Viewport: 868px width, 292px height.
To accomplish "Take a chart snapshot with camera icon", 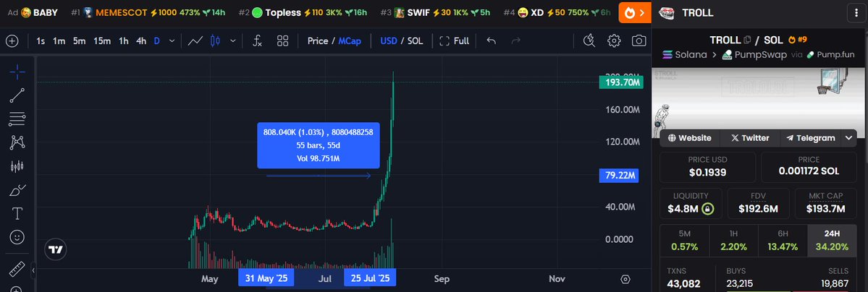I will pyautogui.click(x=639, y=41).
